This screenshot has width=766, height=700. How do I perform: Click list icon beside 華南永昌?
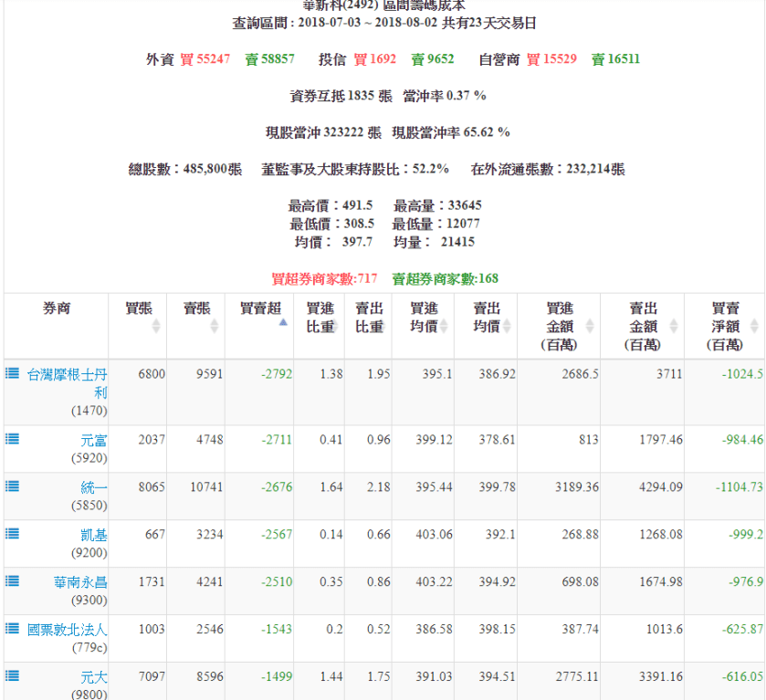tap(13, 581)
